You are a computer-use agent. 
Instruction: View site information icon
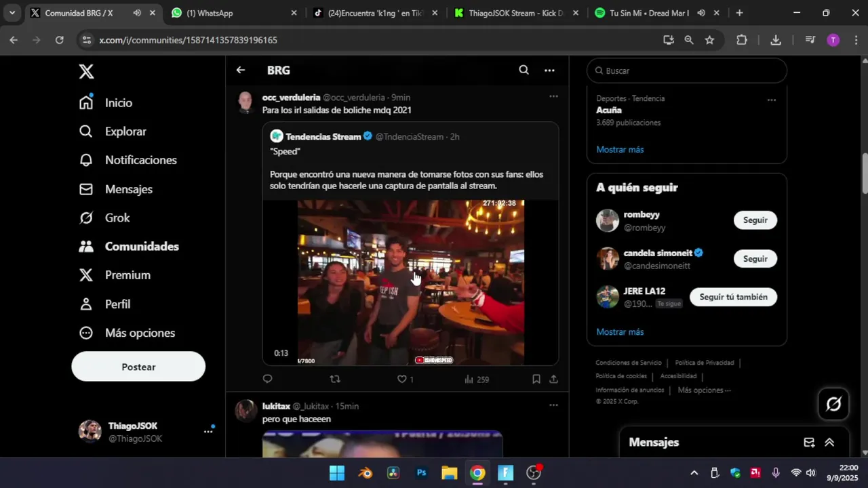point(86,40)
